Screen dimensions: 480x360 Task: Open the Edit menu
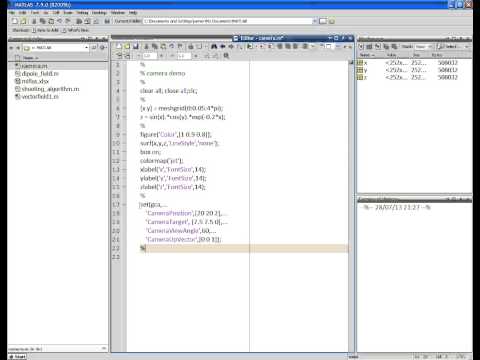pyautogui.click(x=23, y=13)
